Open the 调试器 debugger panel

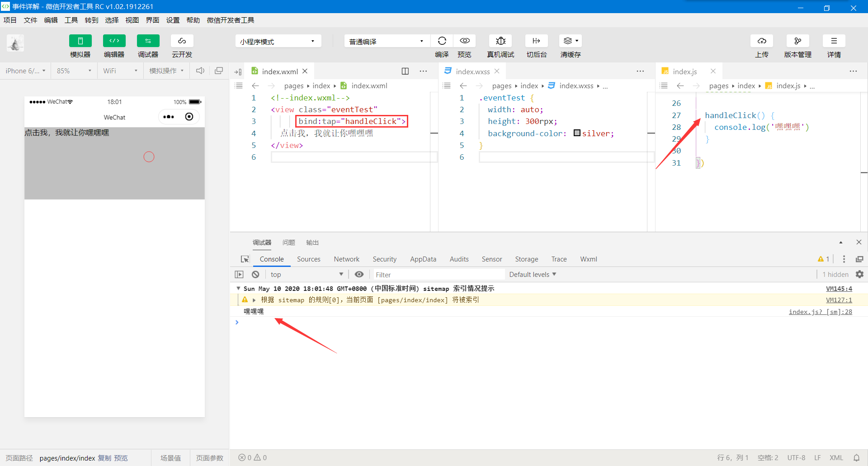click(148, 45)
